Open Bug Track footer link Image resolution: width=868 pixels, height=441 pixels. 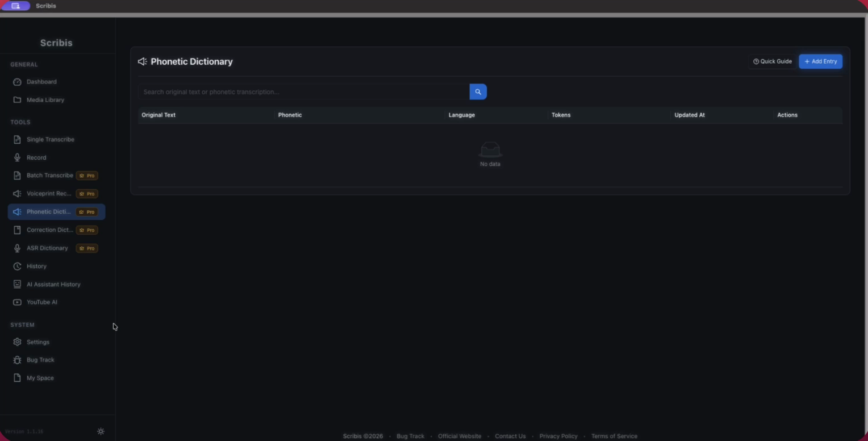410,436
